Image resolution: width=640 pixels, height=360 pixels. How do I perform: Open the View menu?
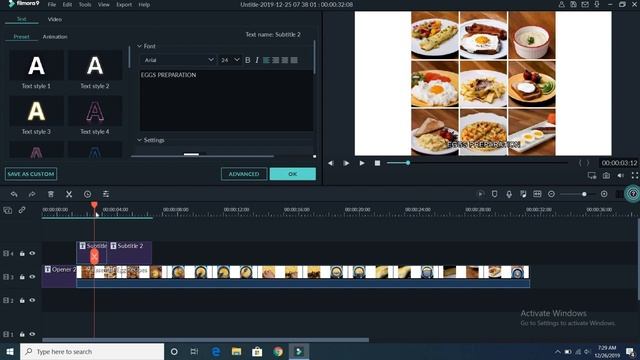point(104,4)
